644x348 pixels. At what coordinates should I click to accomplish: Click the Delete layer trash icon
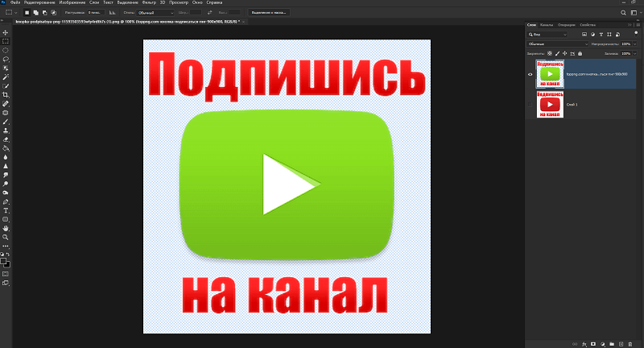click(630, 344)
